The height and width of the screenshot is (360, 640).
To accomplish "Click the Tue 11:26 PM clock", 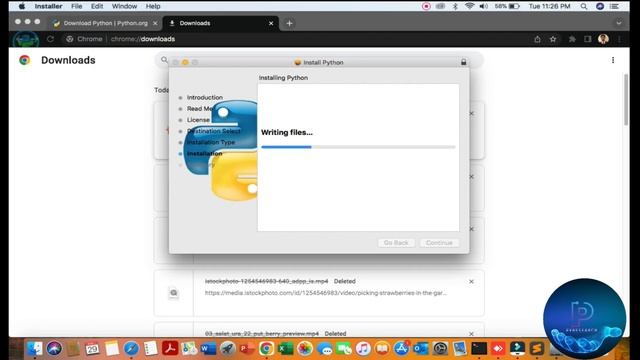I will coord(549,6).
